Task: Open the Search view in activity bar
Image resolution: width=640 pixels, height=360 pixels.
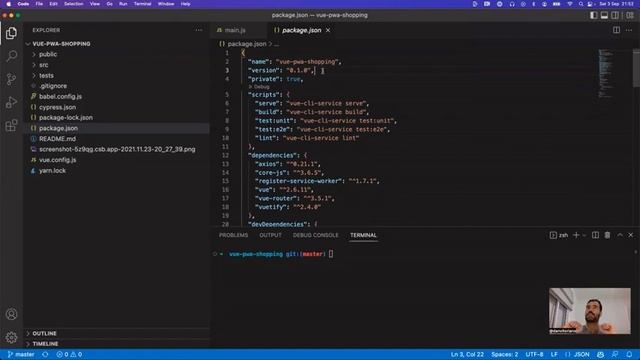Action: 11,56
